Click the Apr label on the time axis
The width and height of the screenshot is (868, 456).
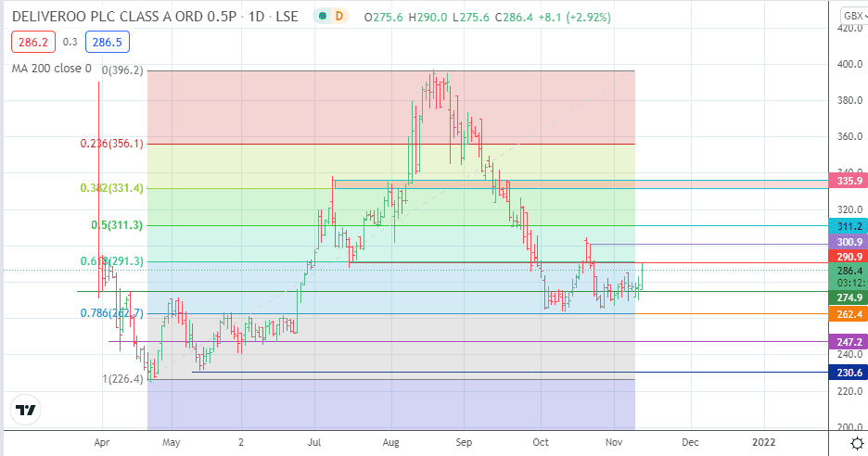[x=102, y=442]
